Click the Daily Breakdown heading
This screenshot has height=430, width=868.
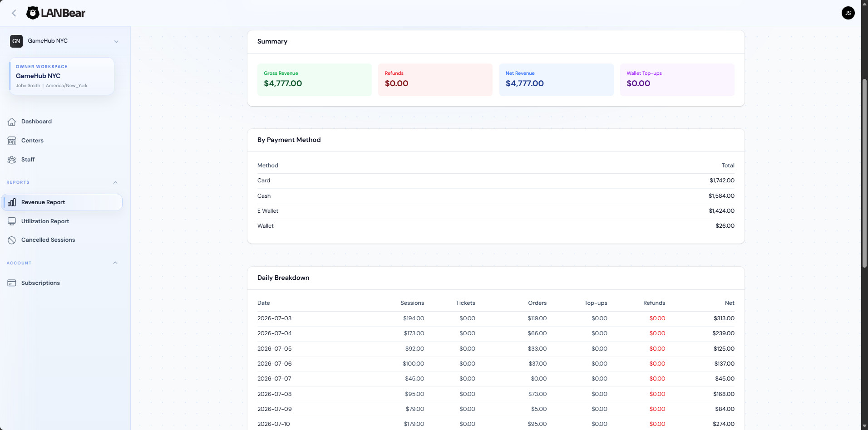coord(283,278)
